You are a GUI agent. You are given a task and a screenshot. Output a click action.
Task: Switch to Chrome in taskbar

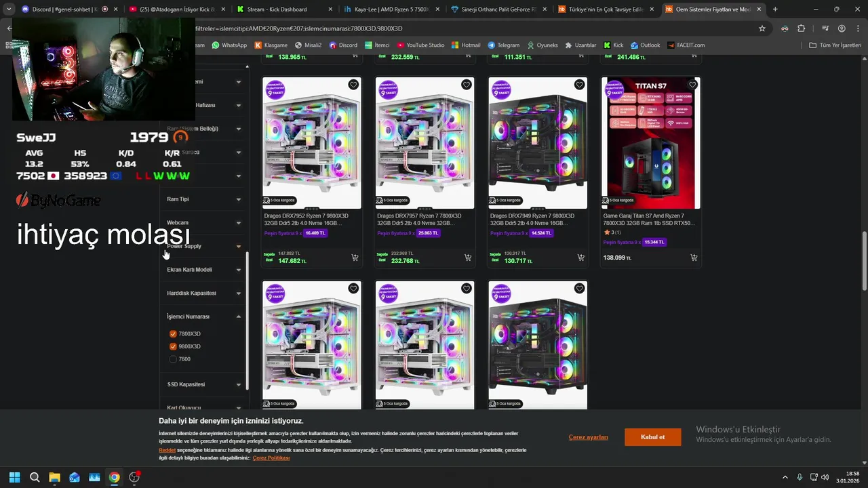(x=114, y=477)
